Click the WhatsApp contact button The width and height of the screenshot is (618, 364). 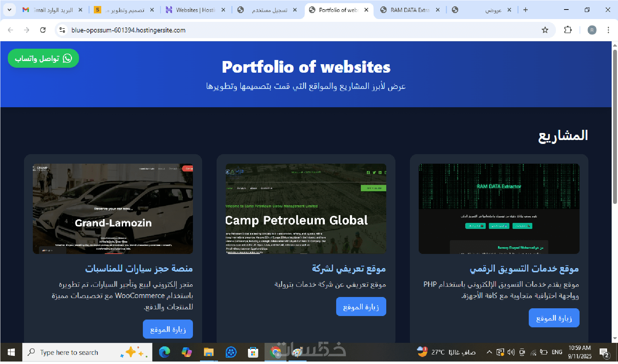(x=43, y=58)
